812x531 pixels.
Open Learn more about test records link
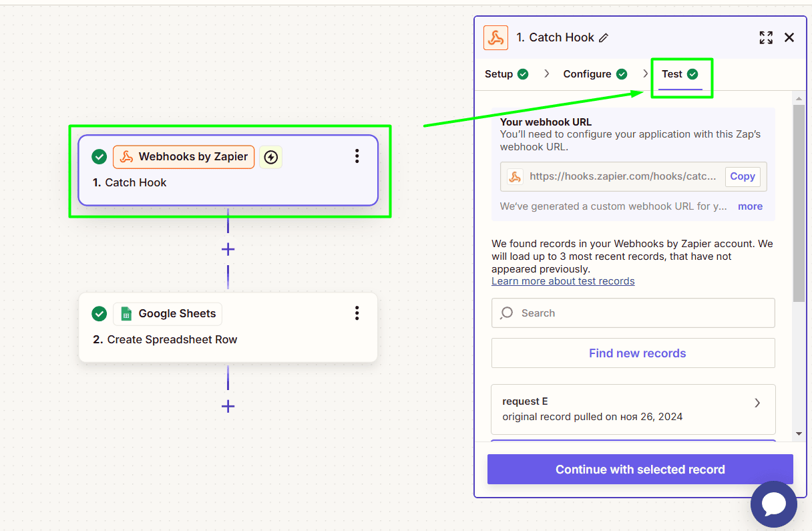(563, 281)
